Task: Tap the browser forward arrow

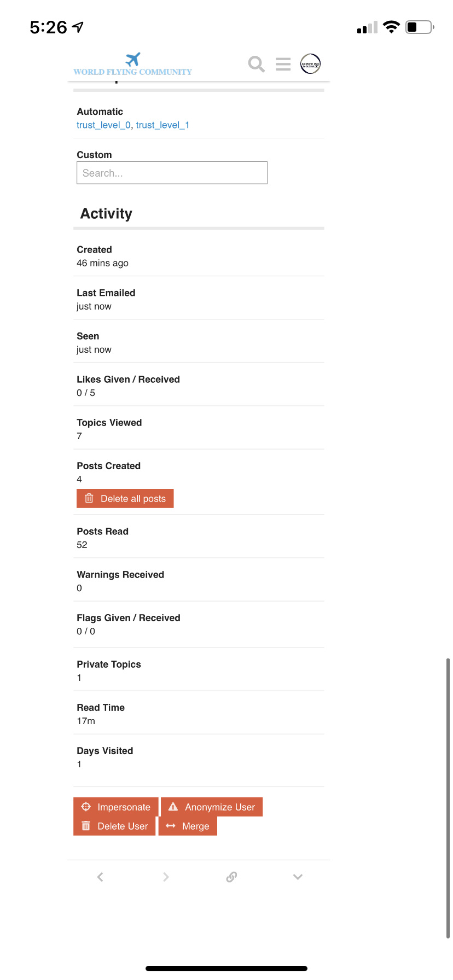Action: point(166,877)
